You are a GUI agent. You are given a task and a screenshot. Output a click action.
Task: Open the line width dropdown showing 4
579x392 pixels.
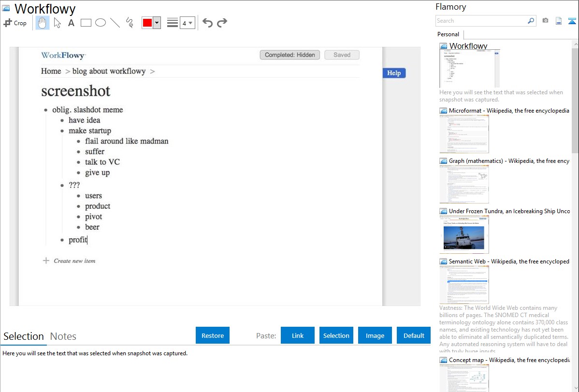[187, 23]
